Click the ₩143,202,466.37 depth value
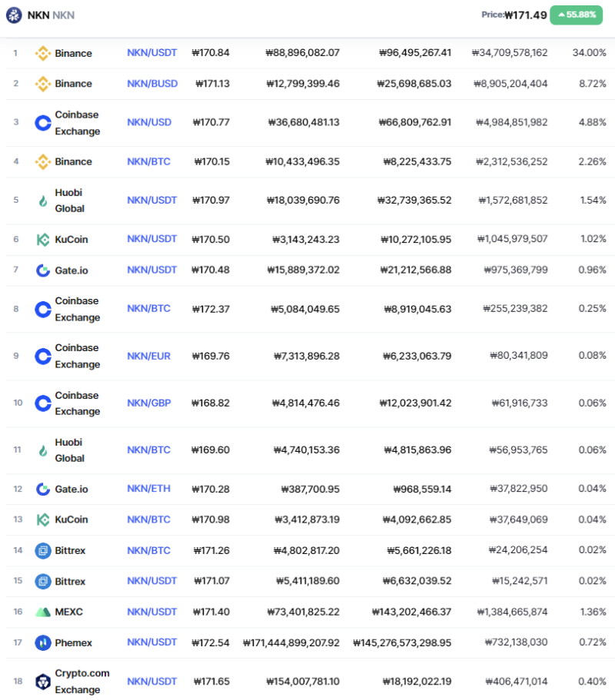The height and width of the screenshot is (700, 615). click(411, 612)
